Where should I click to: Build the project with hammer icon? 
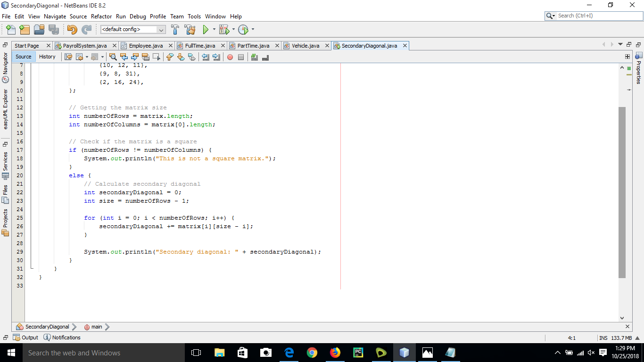[x=175, y=30]
